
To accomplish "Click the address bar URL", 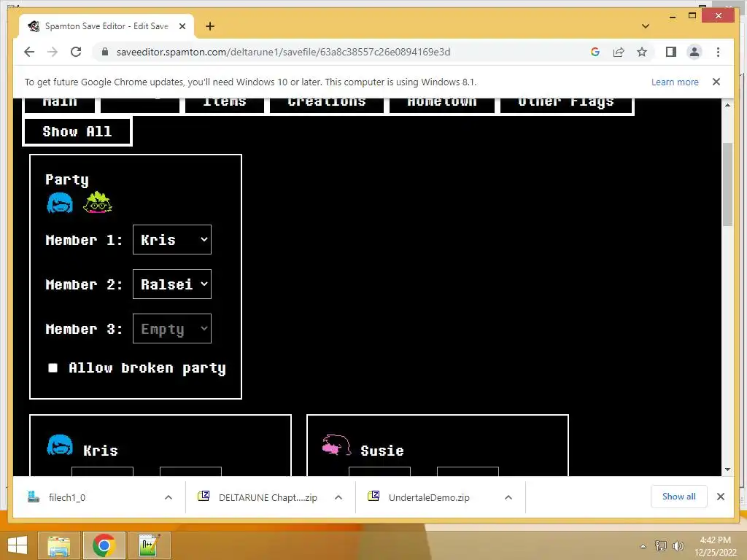I will click(284, 52).
